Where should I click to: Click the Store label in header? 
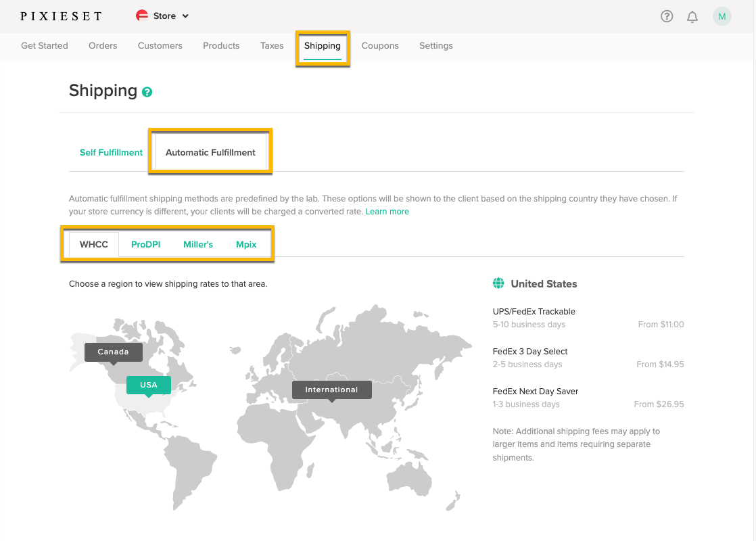tap(164, 16)
